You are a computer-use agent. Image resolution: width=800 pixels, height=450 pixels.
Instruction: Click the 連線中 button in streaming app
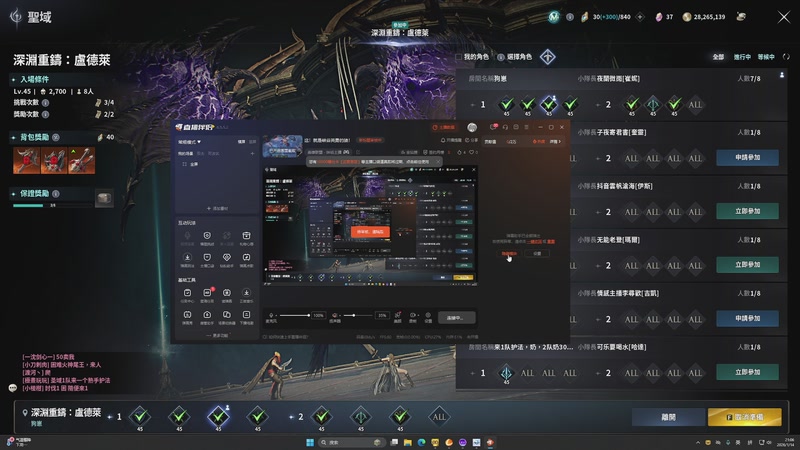pyautogui.click(x=455, y=317)
